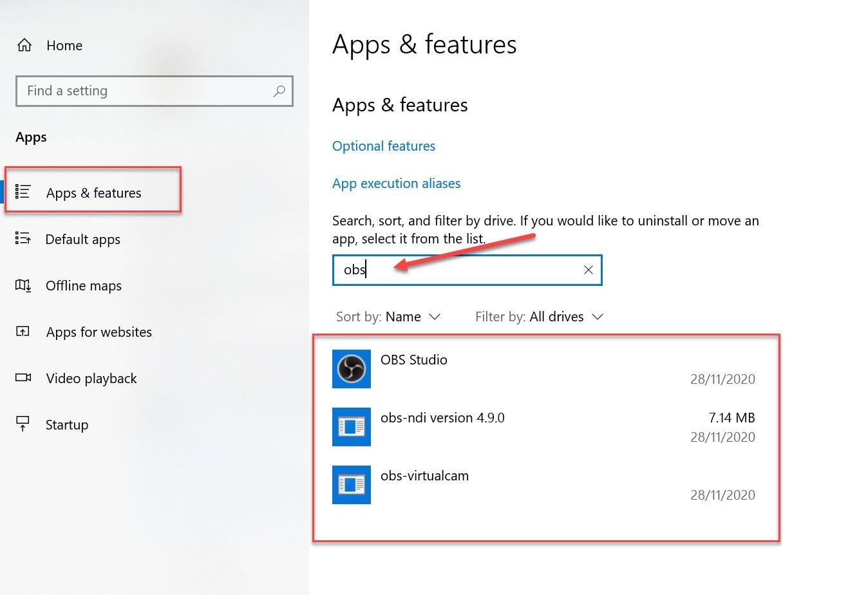This screenshot has width=868, height=595.
Task: Go to Home in sidebar
Action: 64,45
